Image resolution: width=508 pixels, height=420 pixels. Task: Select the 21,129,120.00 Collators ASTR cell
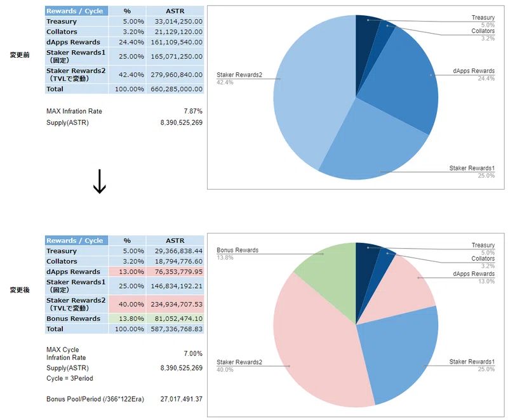[x=175, y=32]
